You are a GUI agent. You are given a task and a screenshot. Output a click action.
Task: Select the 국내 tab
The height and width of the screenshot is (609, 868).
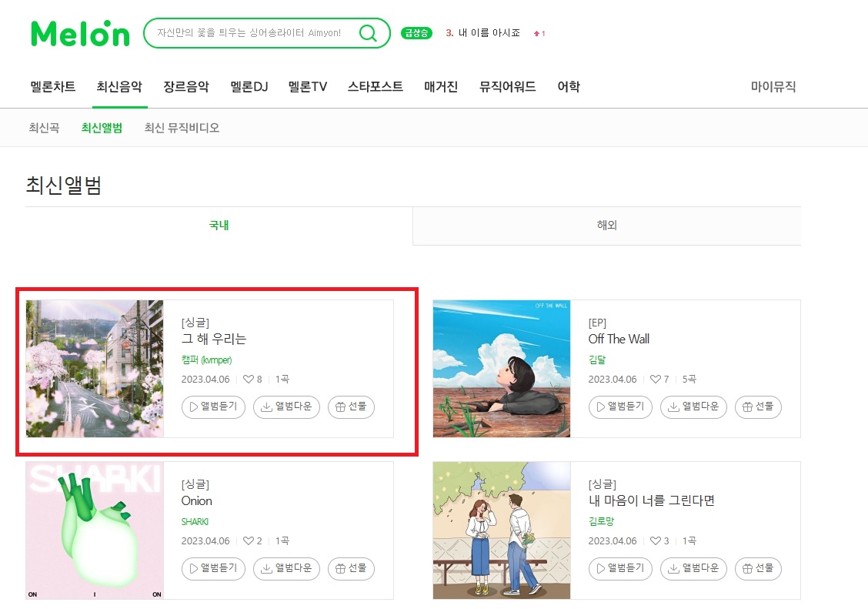(x=219, y=226)
